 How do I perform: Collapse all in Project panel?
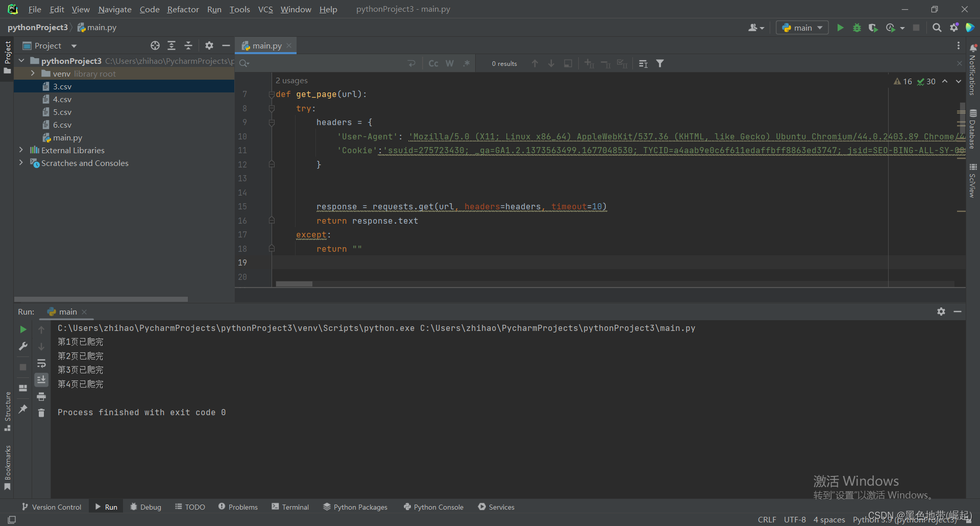pos(188,46)
